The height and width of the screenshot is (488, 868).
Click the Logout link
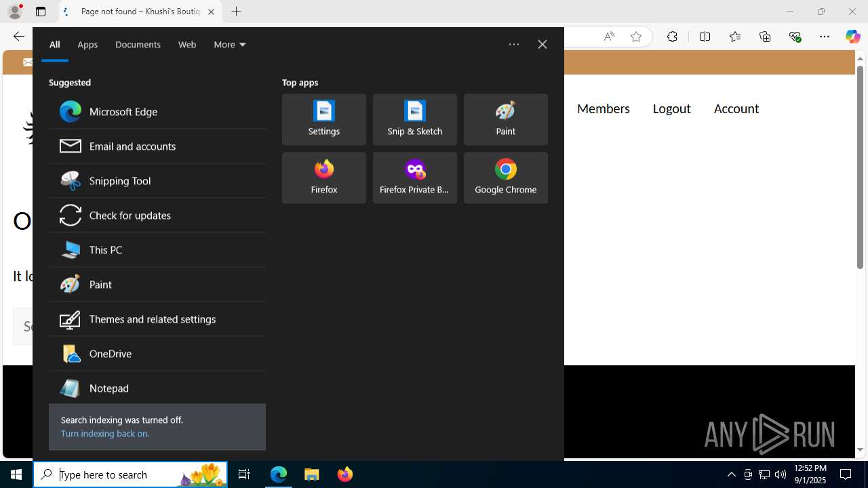click(671, 108)
